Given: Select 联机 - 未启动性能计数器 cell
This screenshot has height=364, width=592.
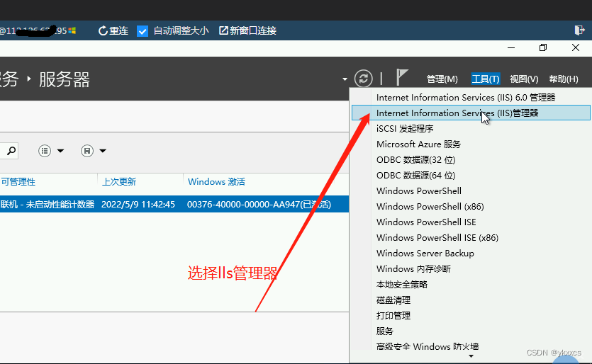Looking at the screenshot, I should pos(48,205).
